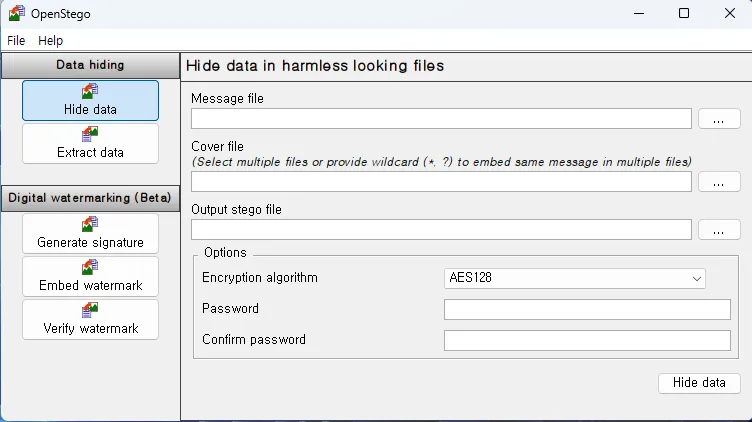Browse for a Cover file
Screen dimensions: 752x422
tap(719, 182)
